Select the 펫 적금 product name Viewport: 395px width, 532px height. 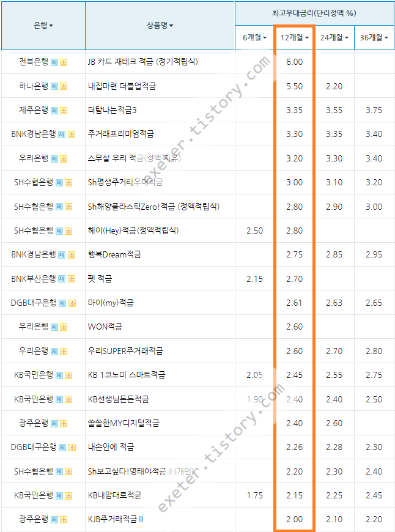point(100,279)
